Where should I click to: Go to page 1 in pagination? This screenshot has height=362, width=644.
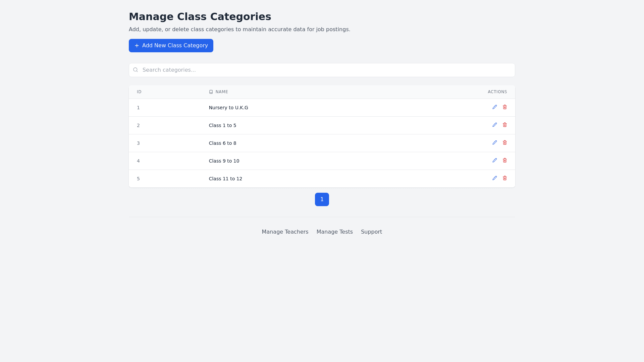322,199
